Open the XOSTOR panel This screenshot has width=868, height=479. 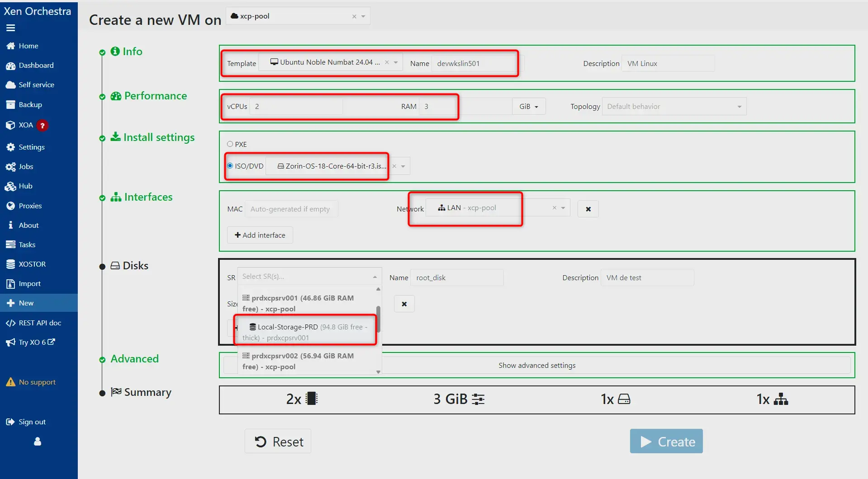pyautogui.click(x=33, y=264)
